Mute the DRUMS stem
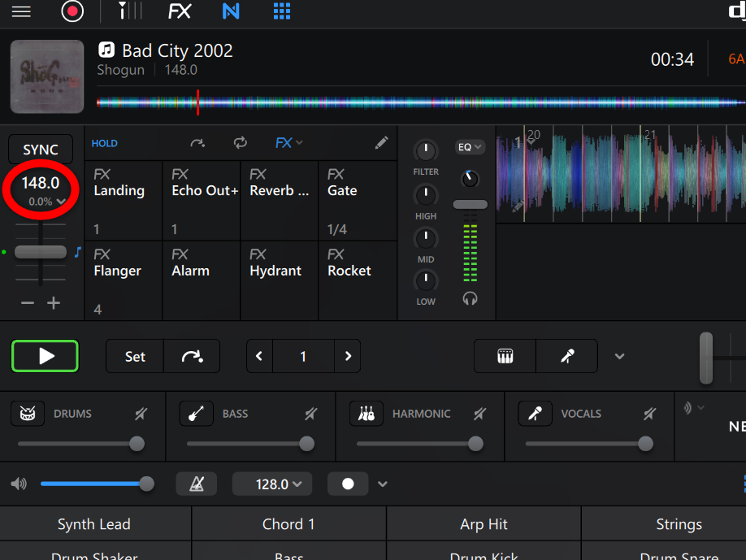The height and width of the screenshot is (560, 746). point(141,415)
